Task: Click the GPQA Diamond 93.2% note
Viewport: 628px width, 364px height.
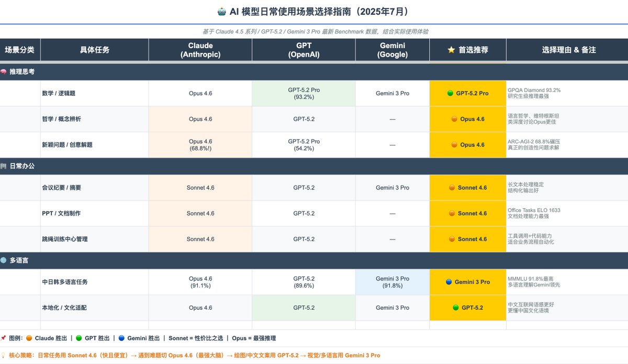Action: (534, 90)
